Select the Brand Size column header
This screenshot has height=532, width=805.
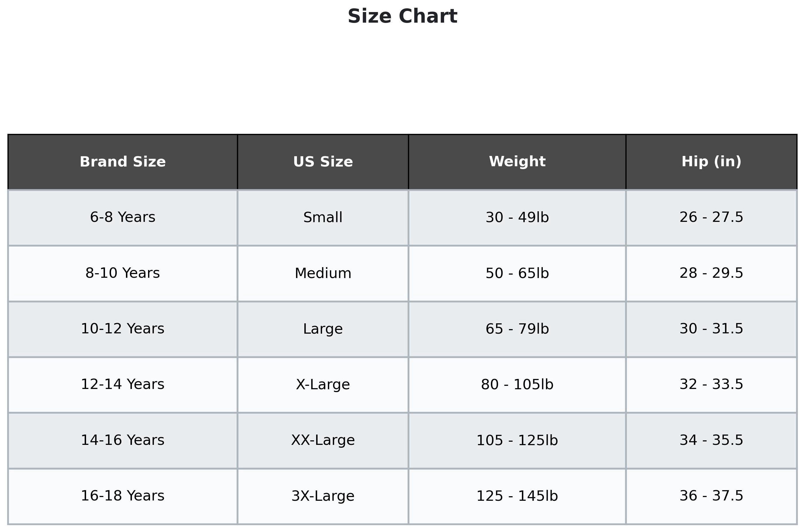pyautogui.click(x=122, y=161)
